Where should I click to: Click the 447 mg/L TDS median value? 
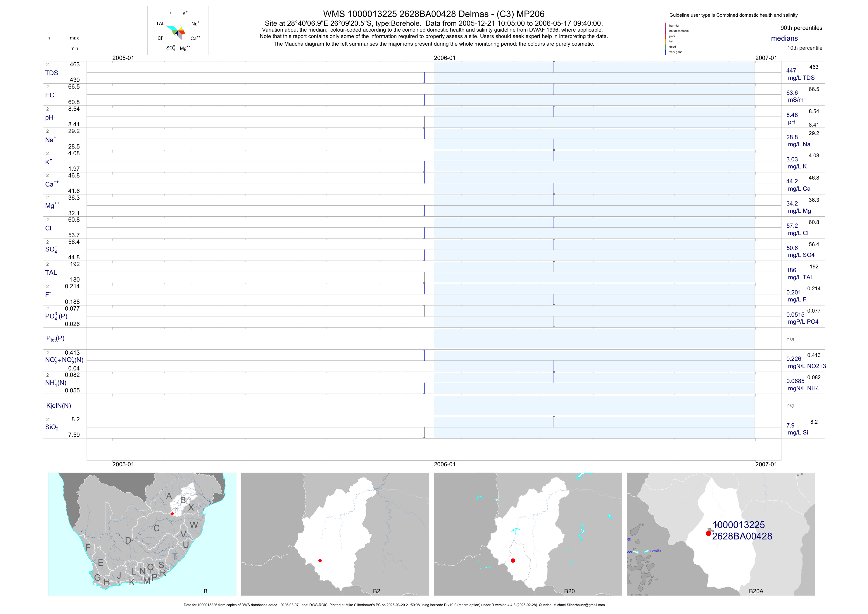click(791, 70)
